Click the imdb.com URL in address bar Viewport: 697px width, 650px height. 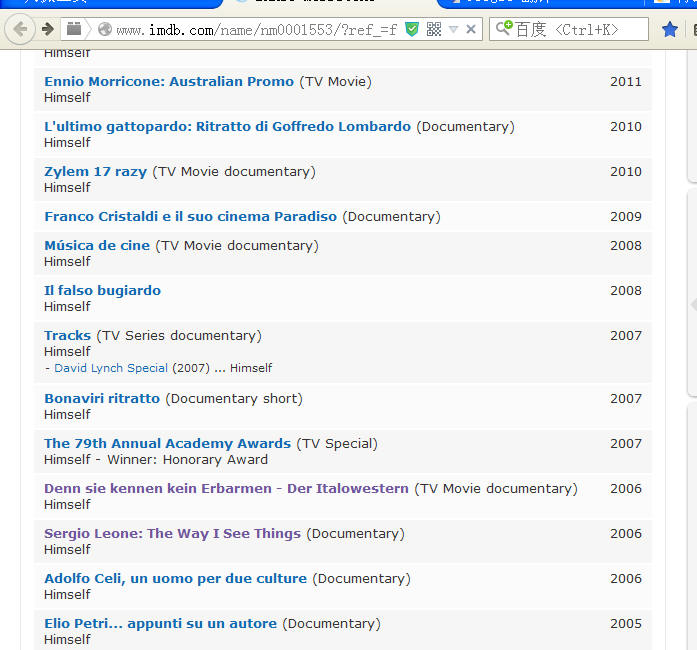(256, 30)
